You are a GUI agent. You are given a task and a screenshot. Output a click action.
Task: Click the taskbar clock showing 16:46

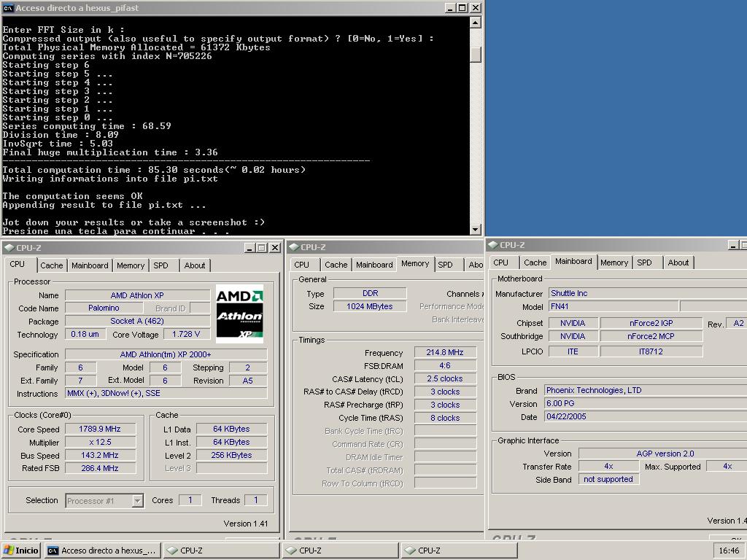tap(729, 551)
